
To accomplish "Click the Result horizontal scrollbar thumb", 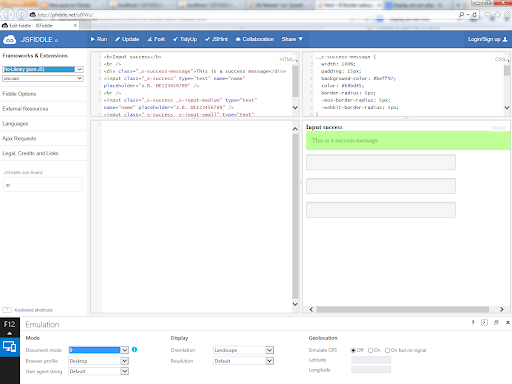I will click(x=402, y=309).
